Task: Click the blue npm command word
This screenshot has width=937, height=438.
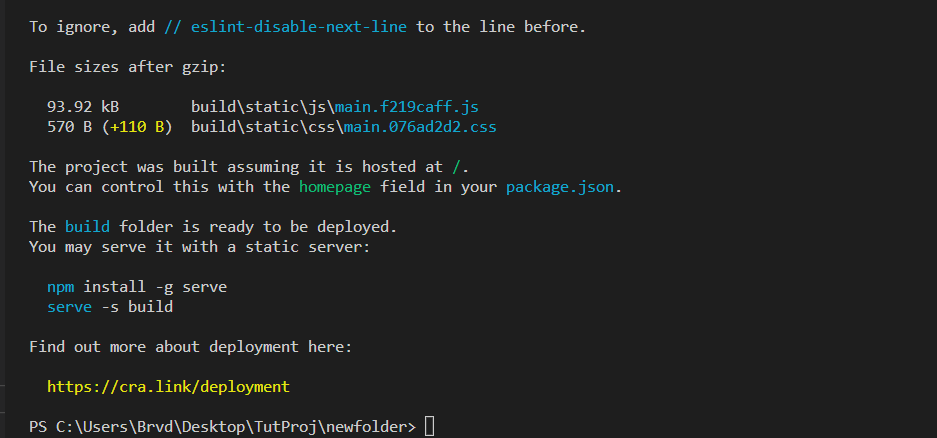Action: [60, 287]
